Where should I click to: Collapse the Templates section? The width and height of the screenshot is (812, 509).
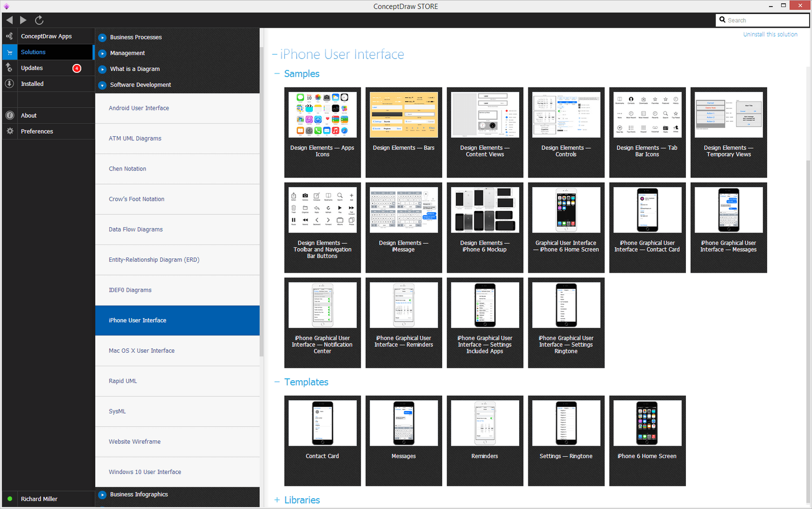click(x=277, y=382)
